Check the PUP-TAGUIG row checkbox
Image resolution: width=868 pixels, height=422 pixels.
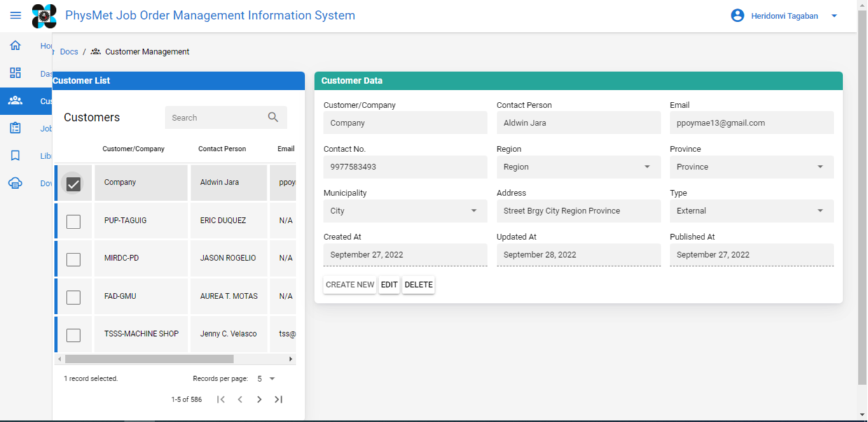(73, 220)
